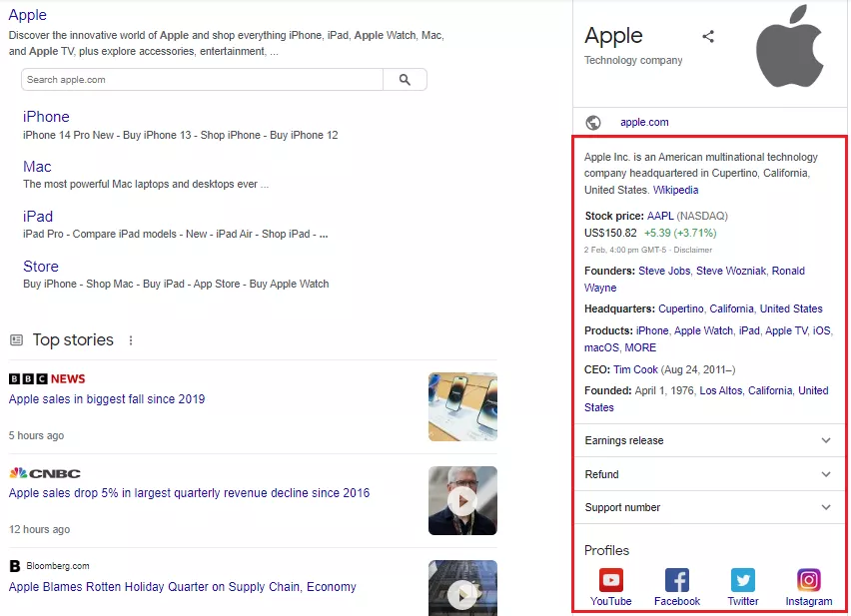Click the Bloomberg.com logo icon

point(15,566)
